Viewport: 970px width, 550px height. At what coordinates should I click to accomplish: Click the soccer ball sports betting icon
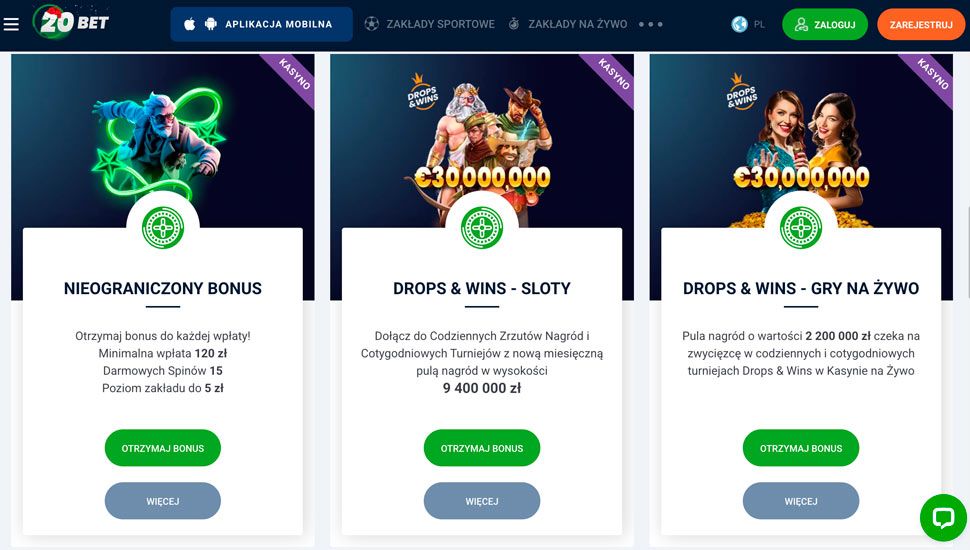click(371, 24)
